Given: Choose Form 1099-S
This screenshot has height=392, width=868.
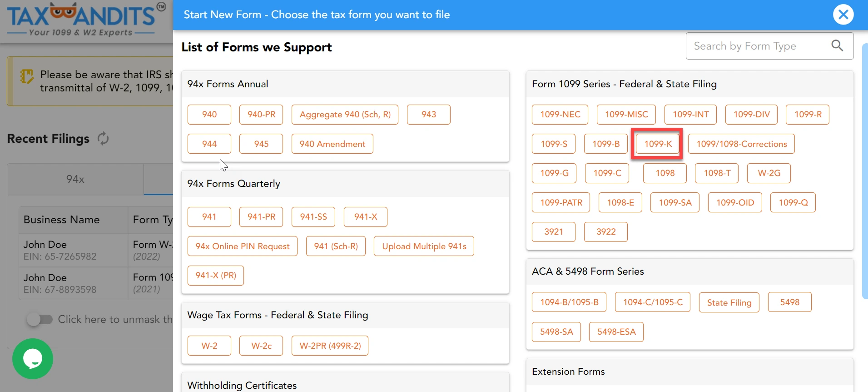Looking at the screenshot, I should (x=554, y=144).
